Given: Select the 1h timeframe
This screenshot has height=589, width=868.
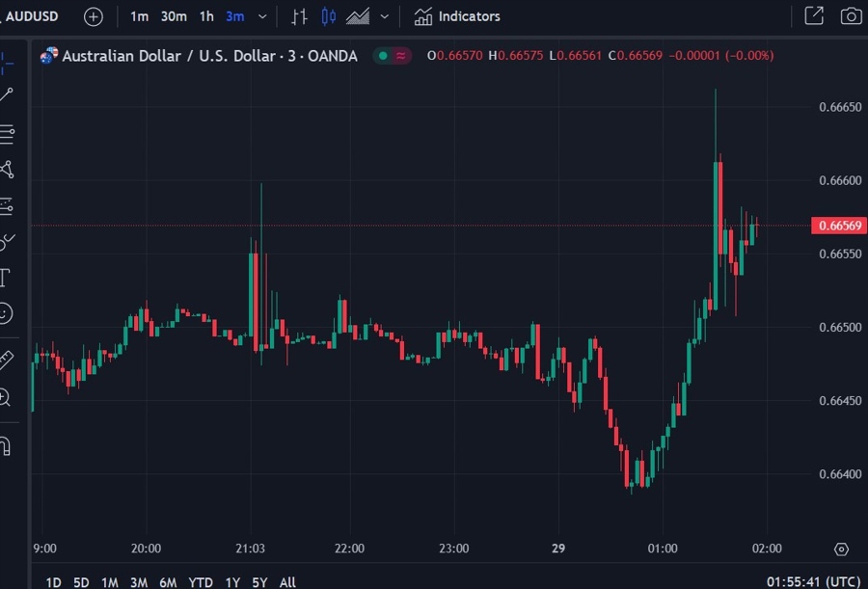Looking at the screenshot, I should tap(206, 16).
